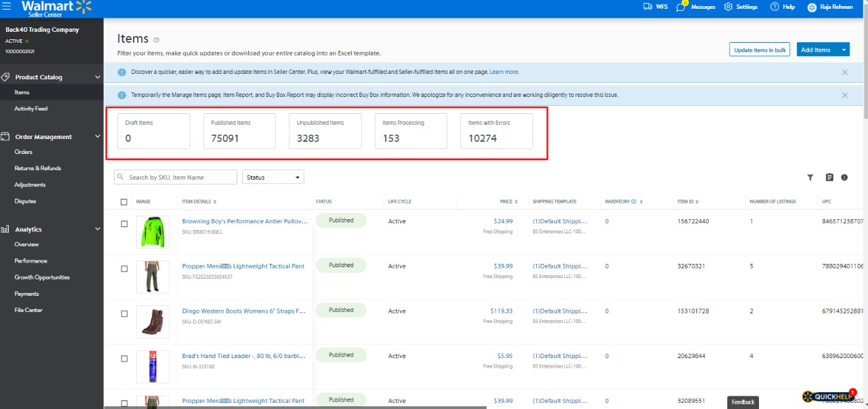Sort by the Item ID column arrows
The height and width of the screenshot is (409, 868).
697,201
